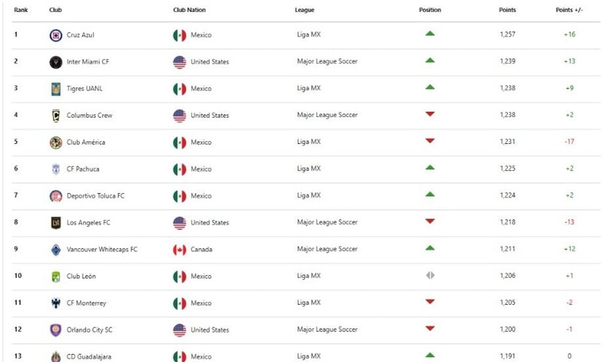Screen dimensions: 607x364
Task: Open the Deportivo Toluca FC link
Action: coord(95,196)
